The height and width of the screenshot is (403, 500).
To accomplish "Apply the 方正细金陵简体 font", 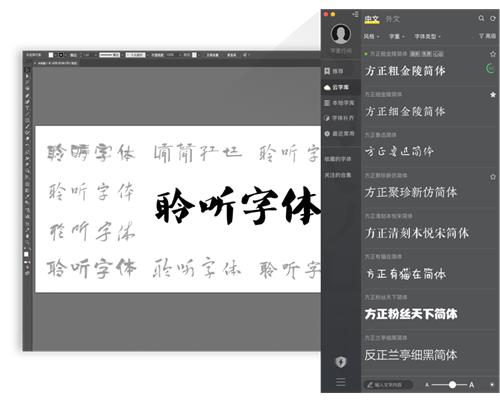I will [x=405, y=111].
